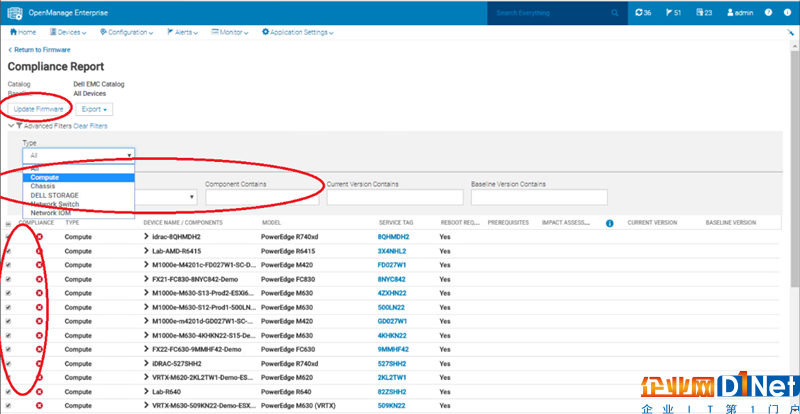
Task: Go to Home menu
Action: tap(23, 32)
